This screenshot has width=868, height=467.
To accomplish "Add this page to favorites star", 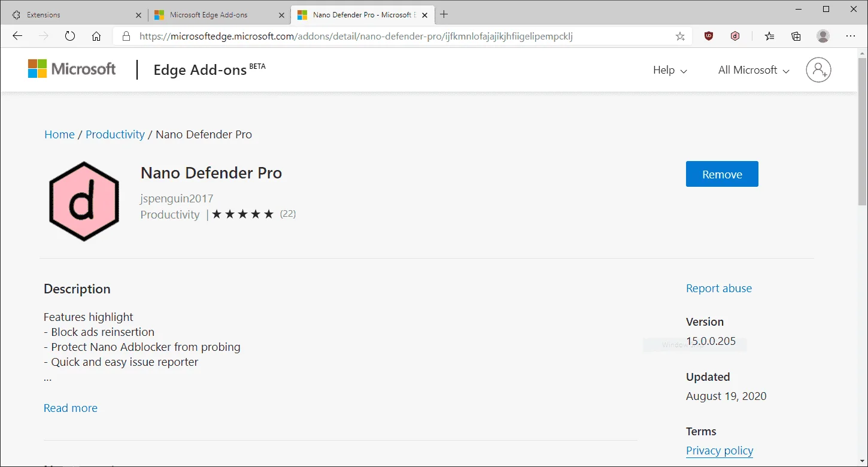I will [680, 37].
